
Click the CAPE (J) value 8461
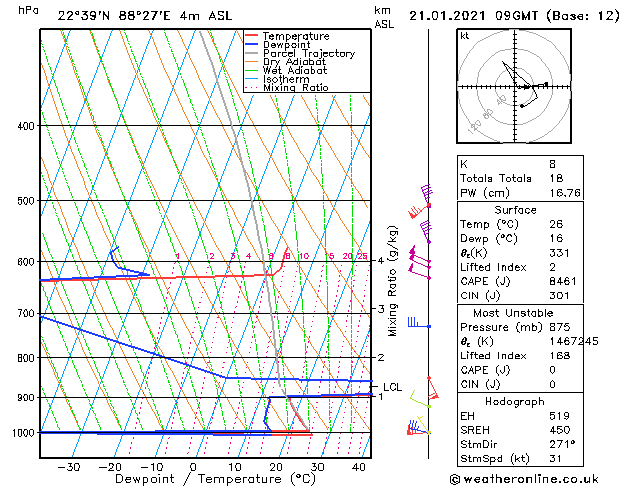(x=562, y=281)
